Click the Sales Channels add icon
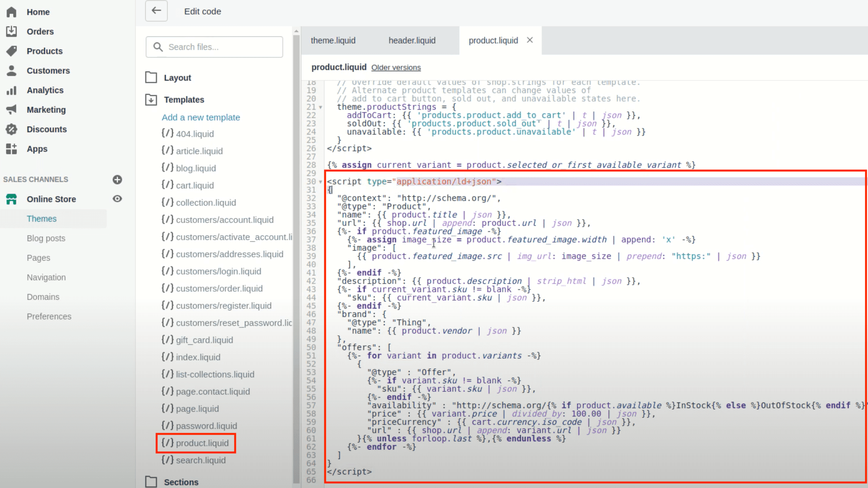This screenshot has height=488, width=868. coord(118,180)
